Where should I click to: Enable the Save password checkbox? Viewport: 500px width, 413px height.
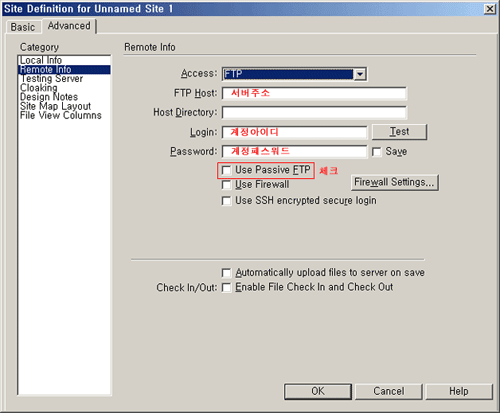(x=377, y=152)
